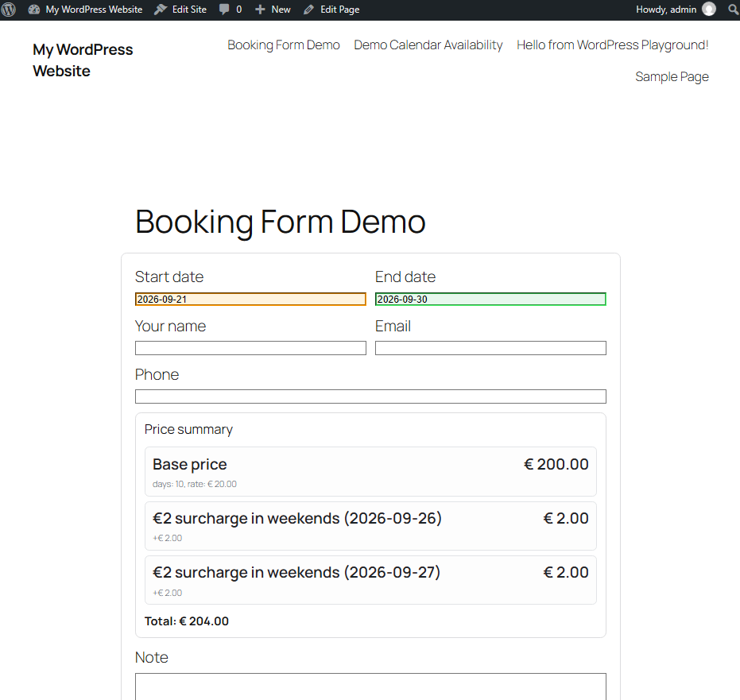Screen dimensions: 740x700
Task: Open the Booking Form Demo menu item
Action: click(284, 44)
